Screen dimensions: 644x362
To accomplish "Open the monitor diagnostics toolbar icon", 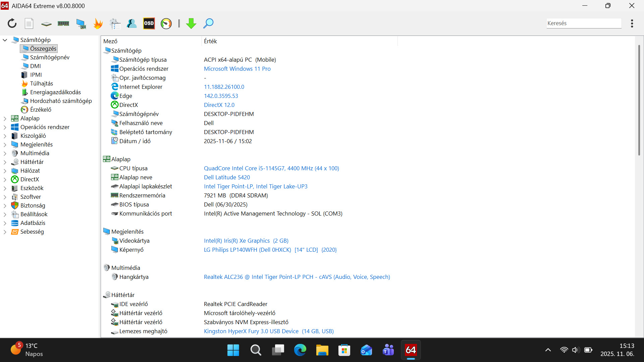I will [81, 23].
